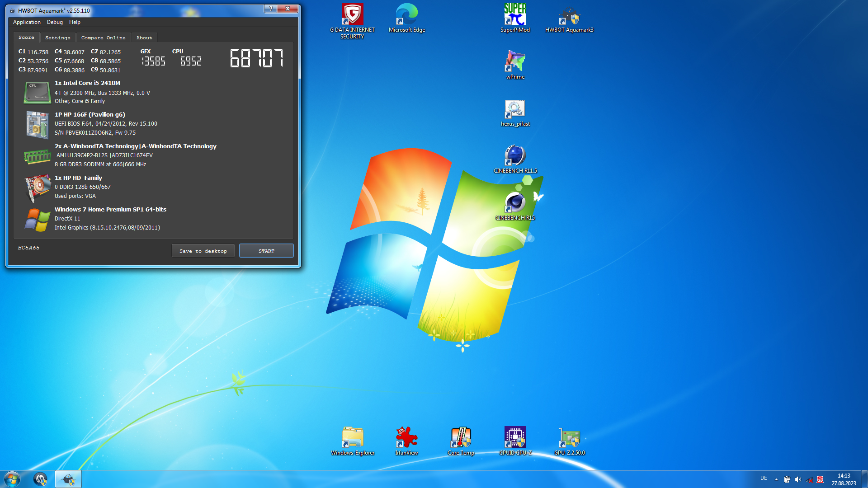Select GPU-Z.2.50.0 desktop shortcut
Screen dimensions: 868x488
[569, 441]
